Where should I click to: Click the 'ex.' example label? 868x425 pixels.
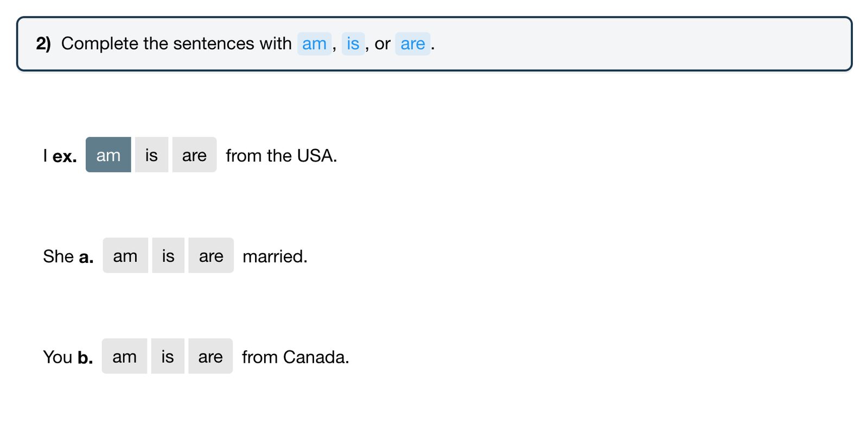pos(65,157)
